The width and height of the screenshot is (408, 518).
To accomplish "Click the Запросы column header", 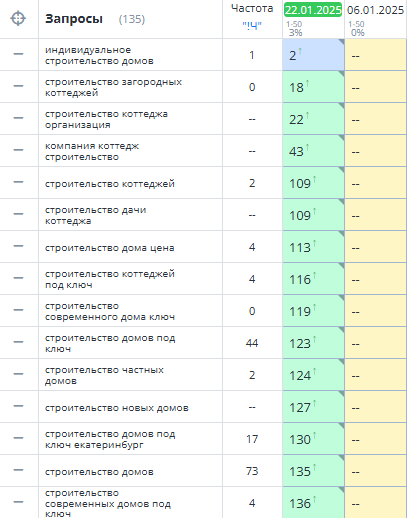I will click(x=74, y=19).
